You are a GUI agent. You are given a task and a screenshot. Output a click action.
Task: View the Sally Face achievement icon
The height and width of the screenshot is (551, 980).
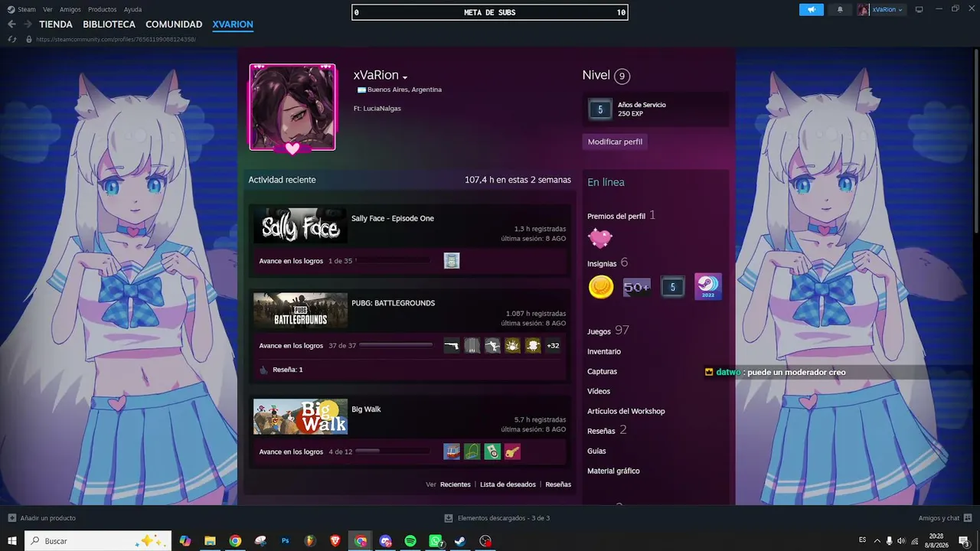(452, 261)
